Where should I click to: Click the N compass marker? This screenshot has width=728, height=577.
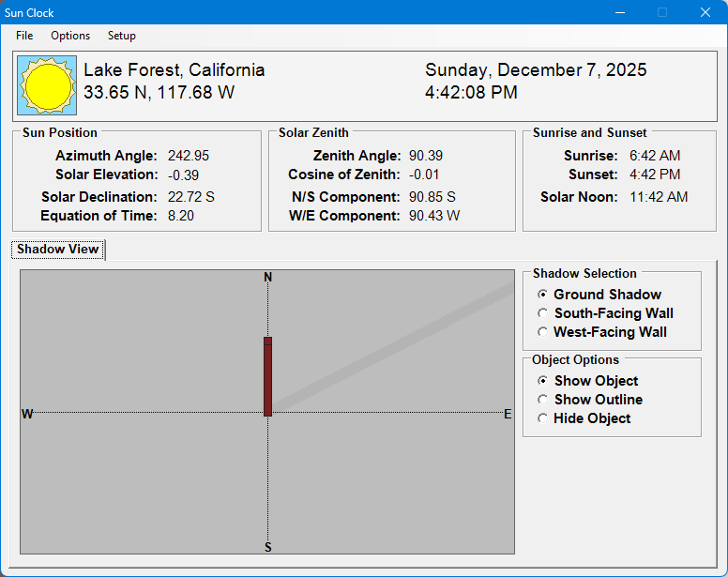click(268, 277)
